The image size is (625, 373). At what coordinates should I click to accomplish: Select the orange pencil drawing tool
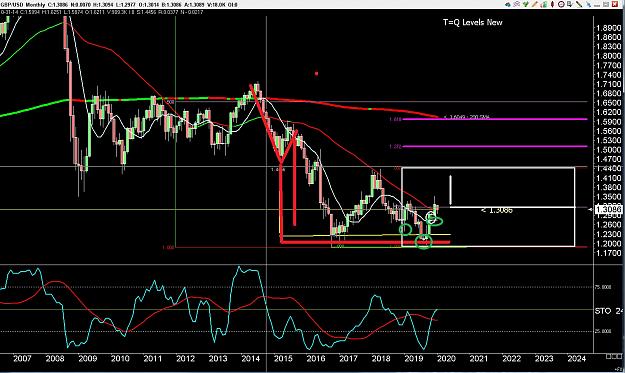(x=535, y=4)
